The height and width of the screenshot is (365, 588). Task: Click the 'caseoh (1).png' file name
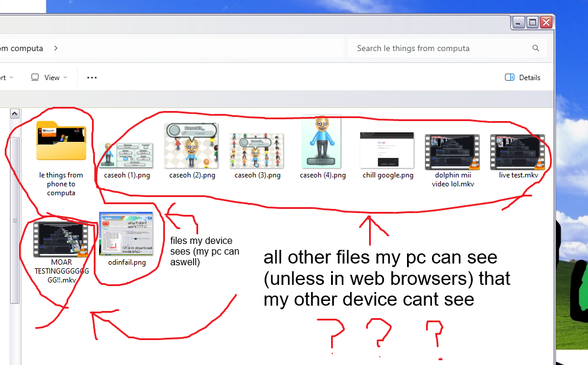[x=127, y=175]
